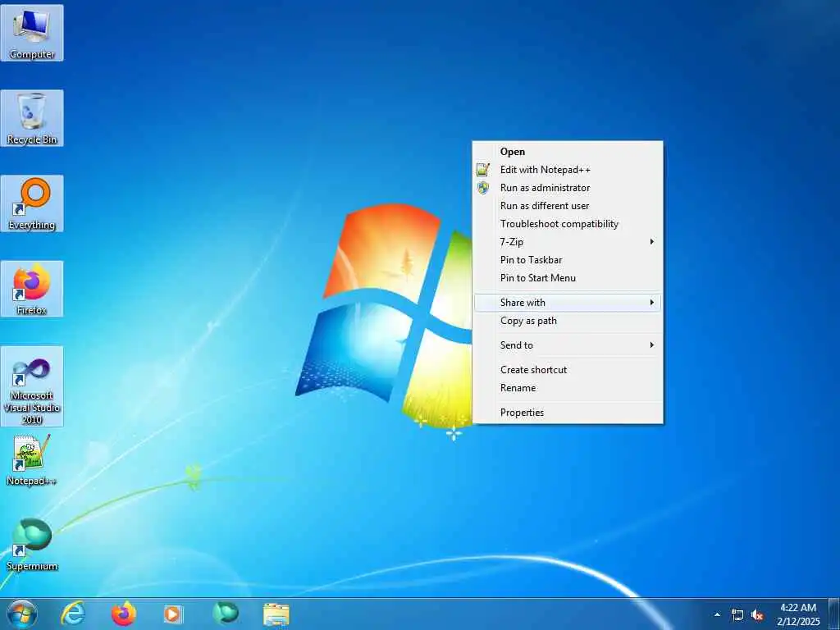Screen dimensions: 840x630
Task: Show hidden tray icons arrow
Action: [x=717, y=614]
